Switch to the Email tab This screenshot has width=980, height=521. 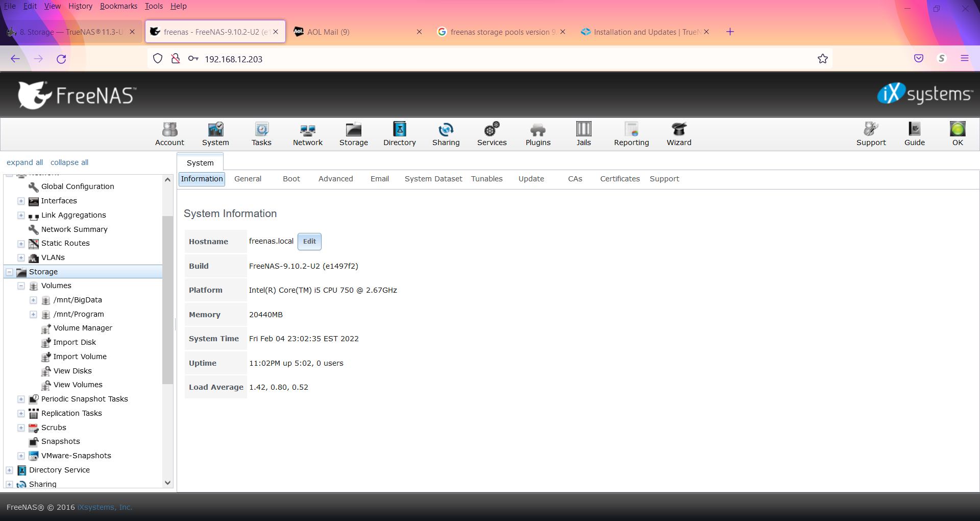pos(380,179)
